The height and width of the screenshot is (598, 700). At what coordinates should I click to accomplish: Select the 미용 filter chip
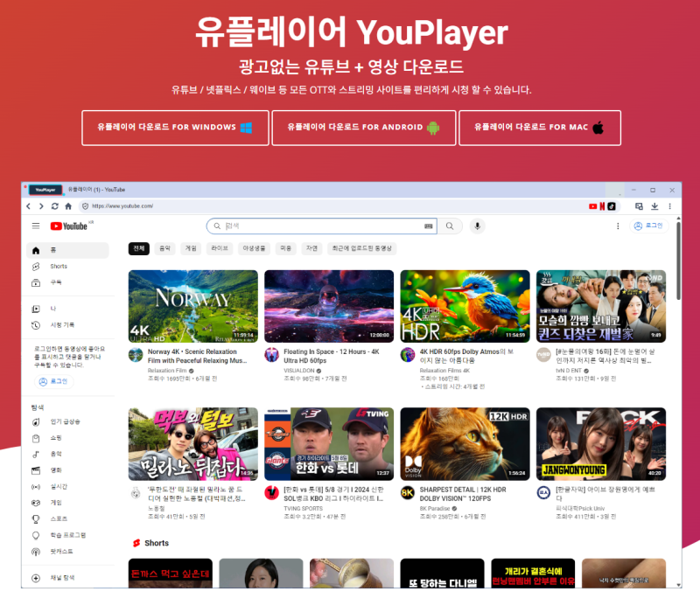(286, 248)
